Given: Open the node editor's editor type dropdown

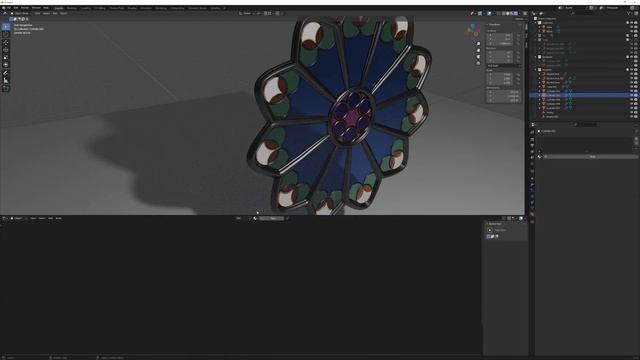Looking at the screenshot, I should click(x=5, y=218).
